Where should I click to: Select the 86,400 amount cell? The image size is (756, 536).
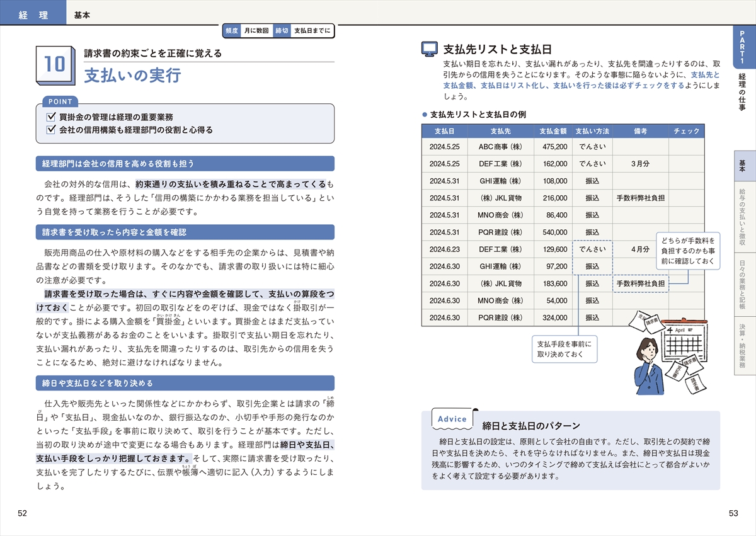[x=553, y=215]
